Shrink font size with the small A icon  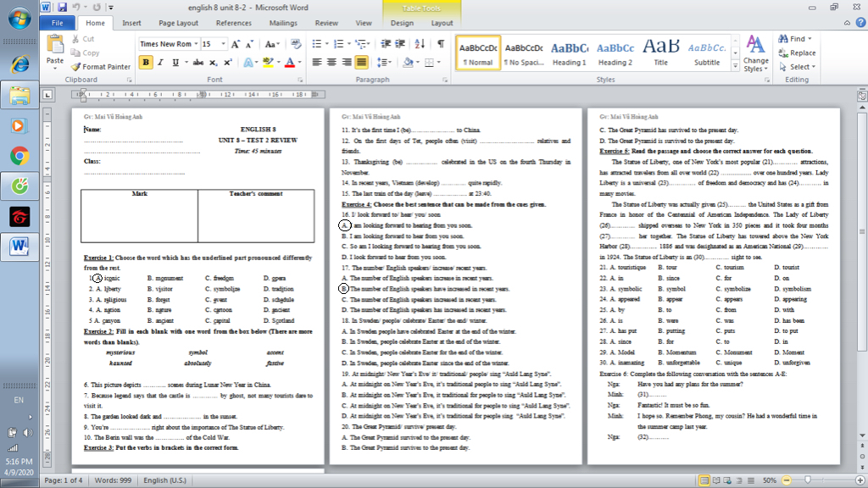(249, 44)
